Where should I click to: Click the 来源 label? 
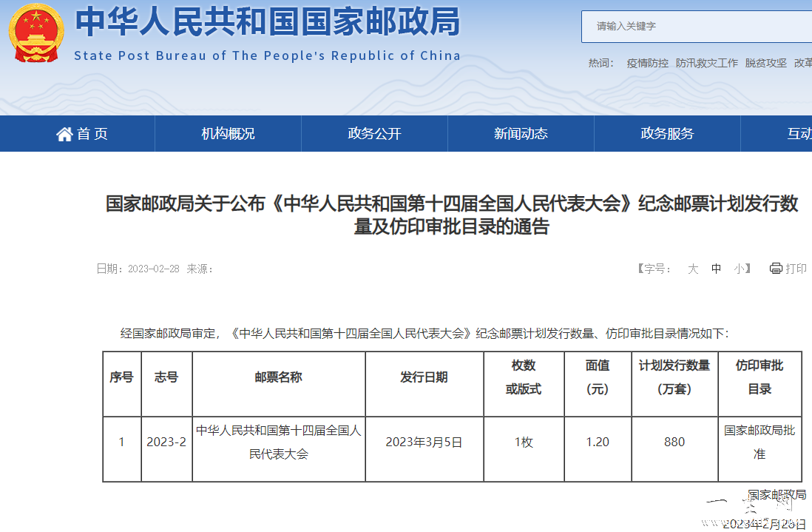click(x=200, y=269)
